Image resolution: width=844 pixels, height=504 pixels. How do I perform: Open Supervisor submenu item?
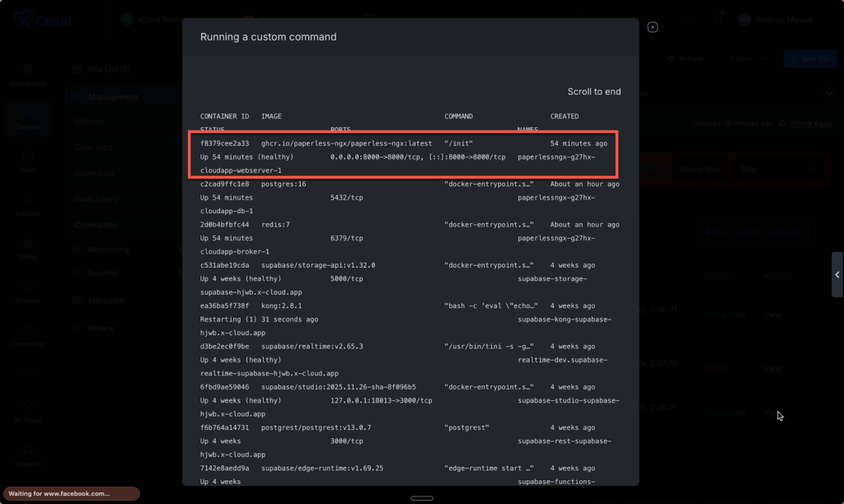click(94, 173)
